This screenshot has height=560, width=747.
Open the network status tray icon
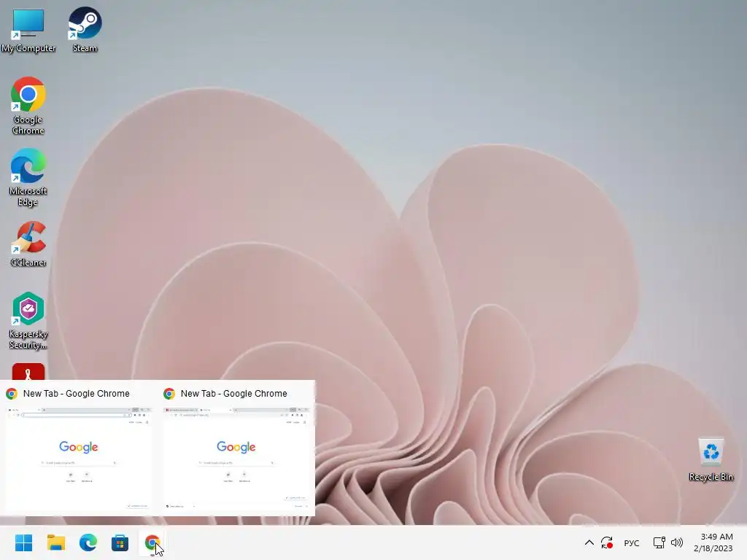[659, 542]
